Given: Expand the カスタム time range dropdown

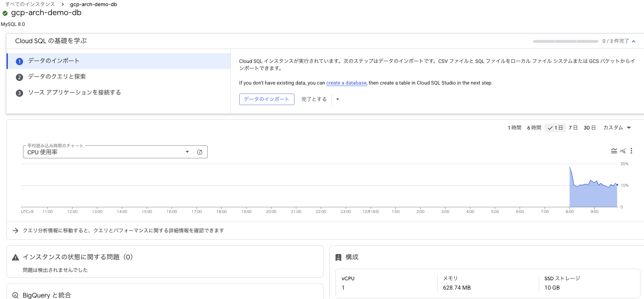Looking at the screenshot, I should pos(617,128).
